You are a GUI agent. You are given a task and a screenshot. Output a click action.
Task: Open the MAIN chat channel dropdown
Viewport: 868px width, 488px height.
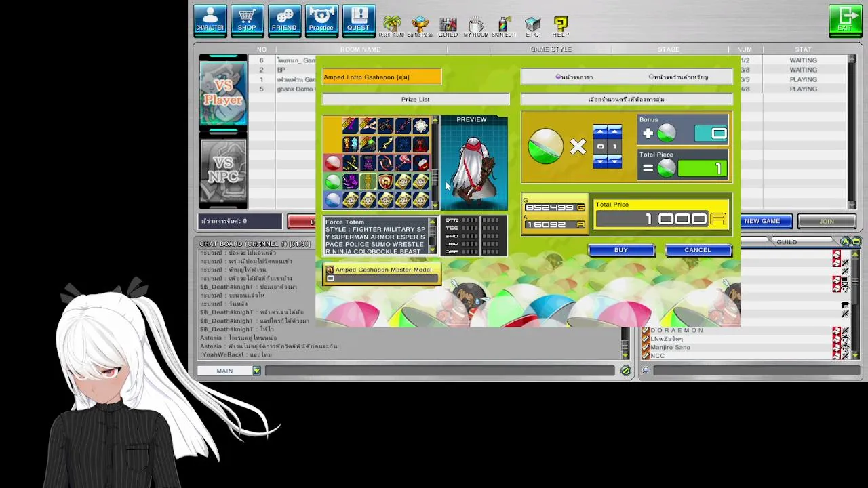pos(256,371)
